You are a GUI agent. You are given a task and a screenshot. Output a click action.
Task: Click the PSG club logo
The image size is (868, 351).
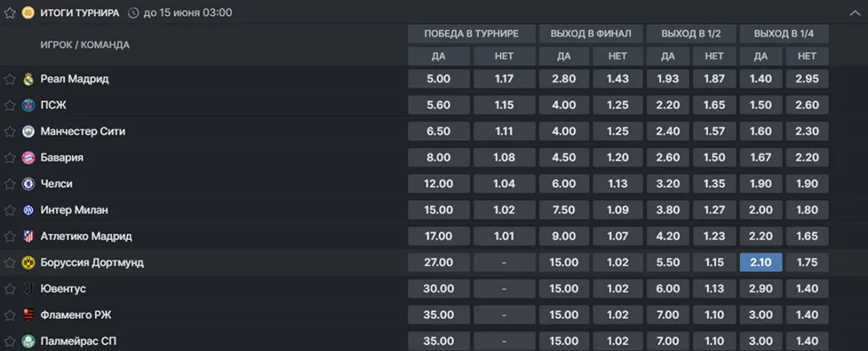click(28, 105)
